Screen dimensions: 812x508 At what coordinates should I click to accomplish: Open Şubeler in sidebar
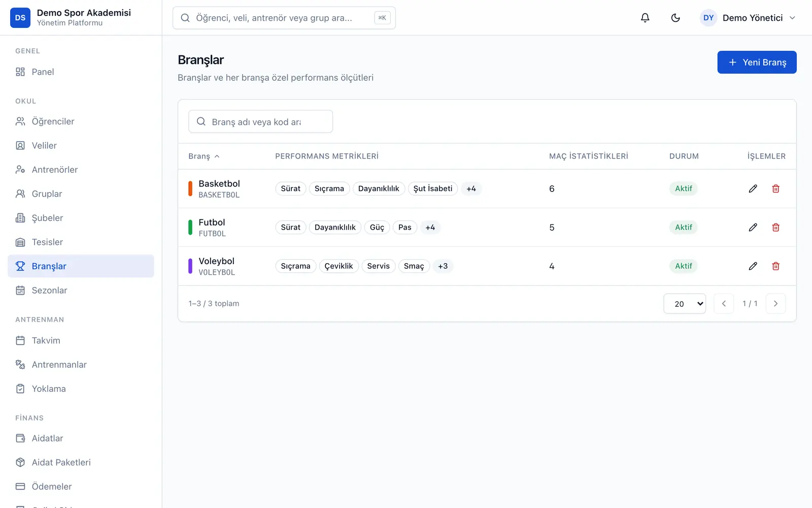tap(81, 218)
